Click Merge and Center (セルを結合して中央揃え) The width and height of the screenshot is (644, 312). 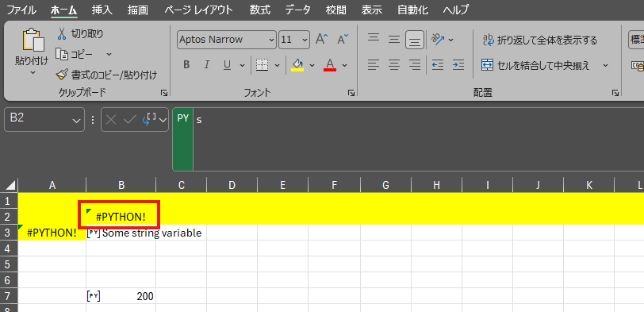[x=535, y=65]
